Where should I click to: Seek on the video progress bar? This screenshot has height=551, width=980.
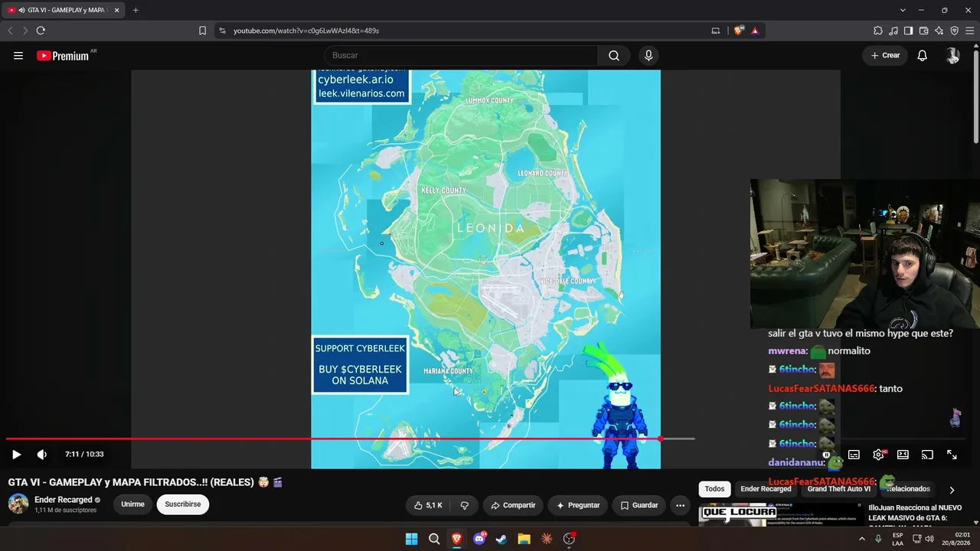350,439
